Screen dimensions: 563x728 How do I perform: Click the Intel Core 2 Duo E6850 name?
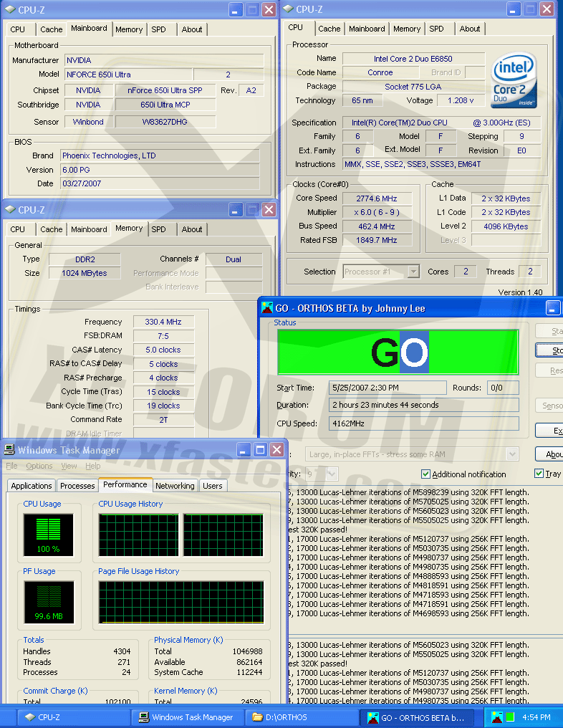click(413, 59)
